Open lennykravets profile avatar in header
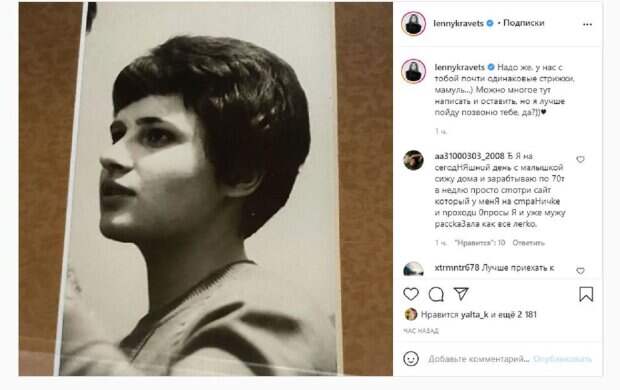The height and width of the screenshot is (390, 620). [413, 23]
